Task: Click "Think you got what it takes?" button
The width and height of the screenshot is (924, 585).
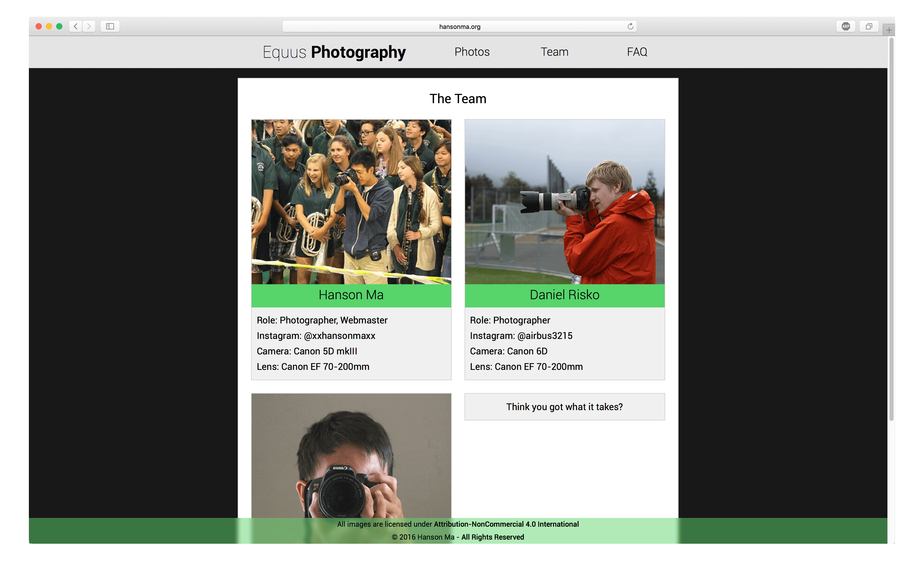Action: tap(564, 407)
